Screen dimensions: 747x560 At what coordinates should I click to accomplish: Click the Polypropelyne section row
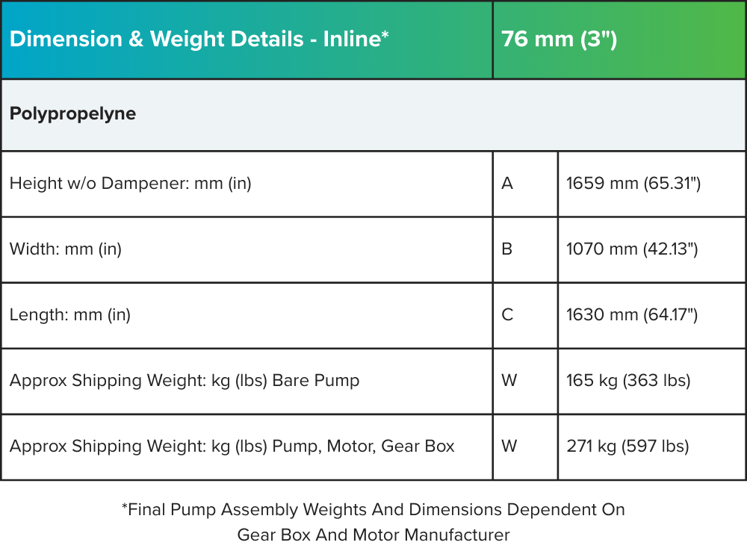[x=73, y=114]
